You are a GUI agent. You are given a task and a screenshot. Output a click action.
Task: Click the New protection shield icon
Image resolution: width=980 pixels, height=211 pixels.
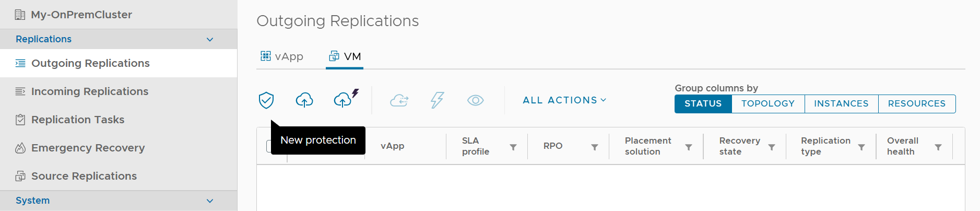coord(266,100)
